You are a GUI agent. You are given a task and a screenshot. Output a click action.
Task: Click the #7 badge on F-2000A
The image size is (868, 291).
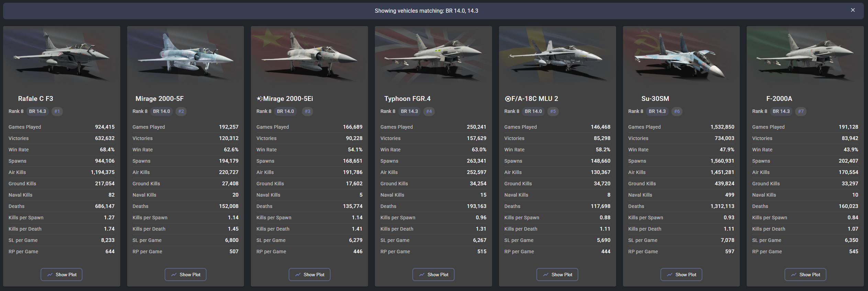click(x=801, y=111)
